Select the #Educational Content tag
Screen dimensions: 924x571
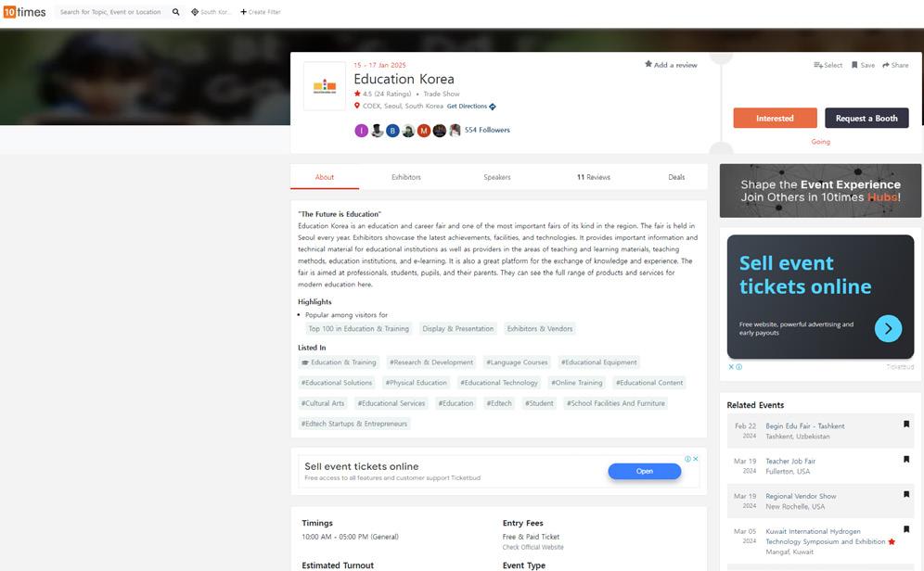649,383
